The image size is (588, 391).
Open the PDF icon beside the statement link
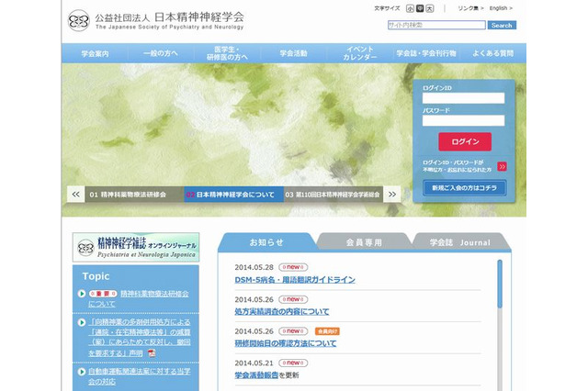(152, 353)
